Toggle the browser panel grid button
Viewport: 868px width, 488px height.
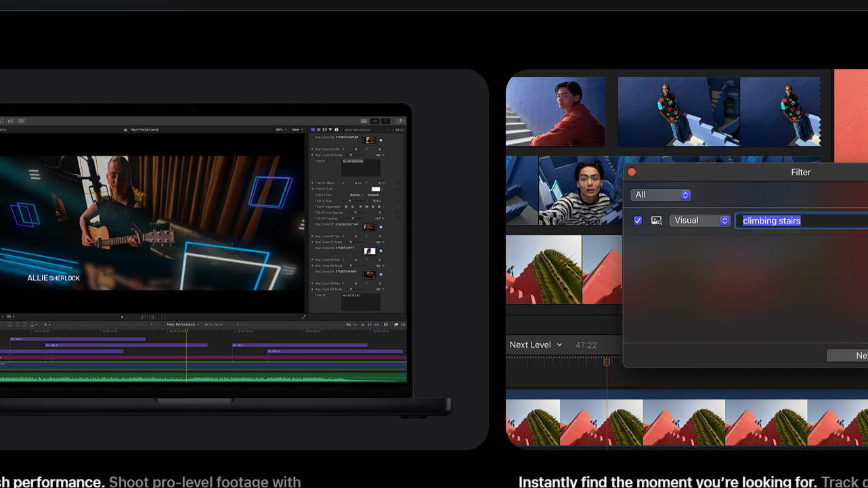364,121
